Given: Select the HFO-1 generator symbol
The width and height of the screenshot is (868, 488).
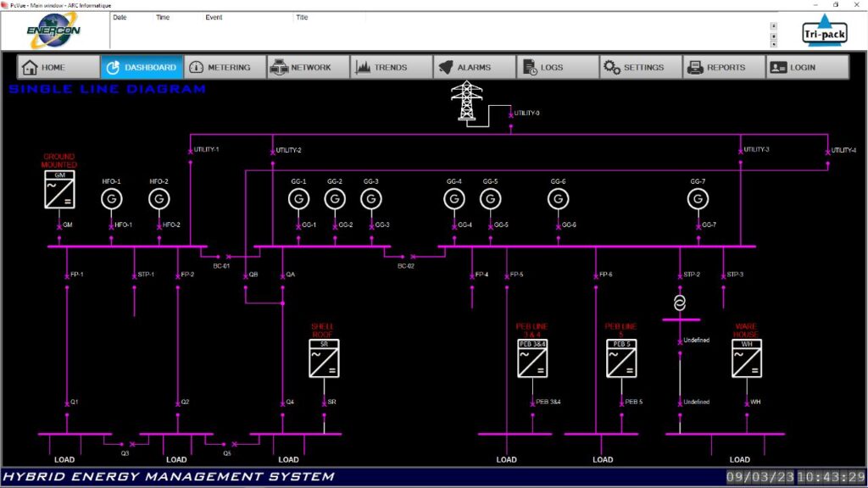Looking at the screenshot, I should (111, 197).
